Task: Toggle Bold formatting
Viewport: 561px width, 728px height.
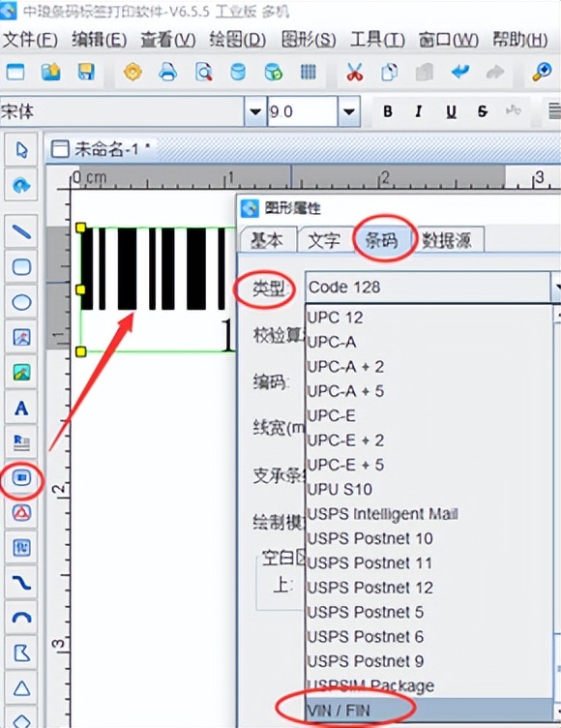Action: [x=388, y=111]
